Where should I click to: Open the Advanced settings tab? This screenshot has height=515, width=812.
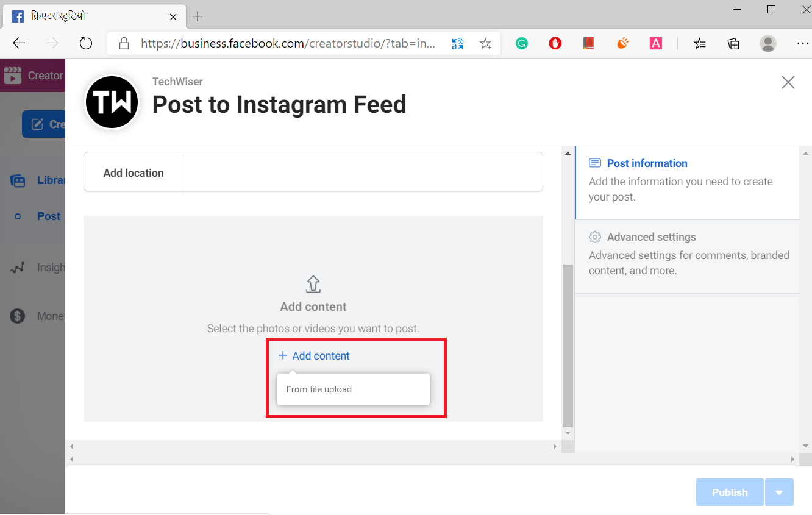coord(687,257)
